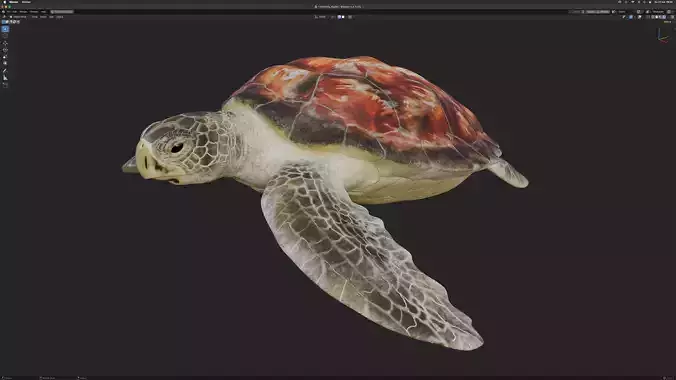The width and height of the screenshot is (676, 380).
Task: Open the Apple menu
Action: pos(5,2)
